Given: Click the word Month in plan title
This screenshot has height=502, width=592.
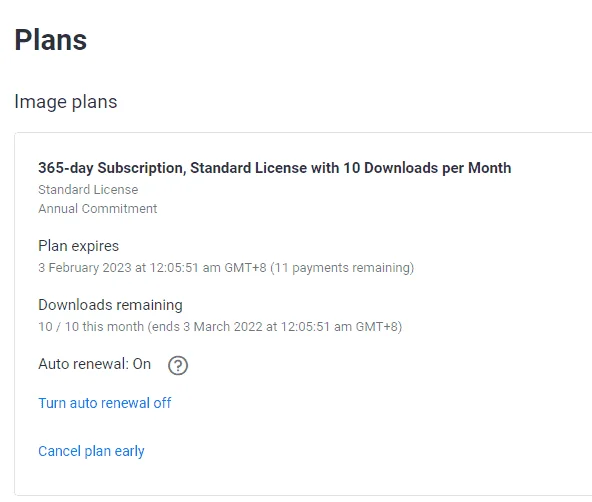Looking at the screenshot, I should point(490,168).
